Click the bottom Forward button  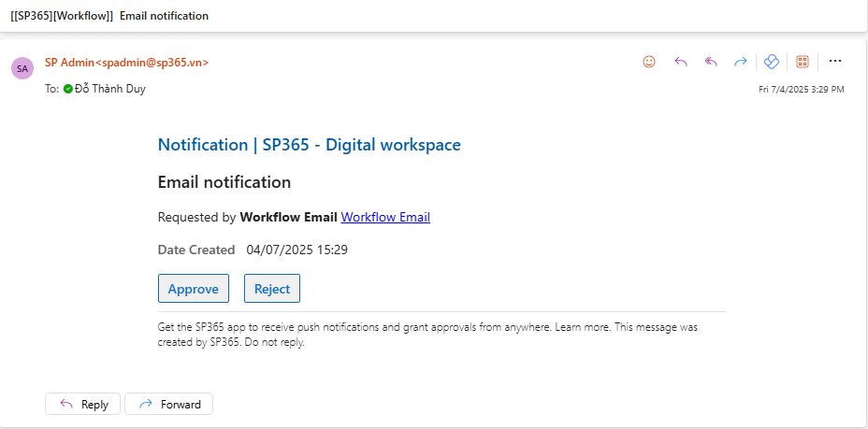169,404
